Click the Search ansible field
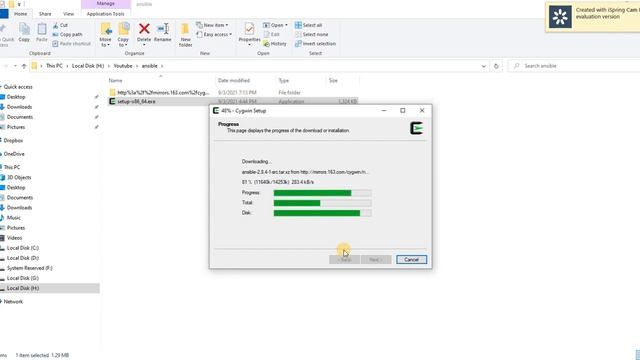The height and width of the screenshot is (360, 640). tap(574, 66)
